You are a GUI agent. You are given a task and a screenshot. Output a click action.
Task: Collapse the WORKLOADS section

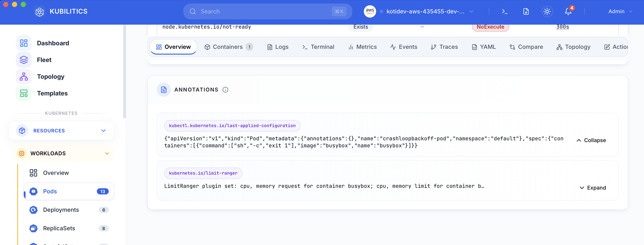tap(107, 153)
